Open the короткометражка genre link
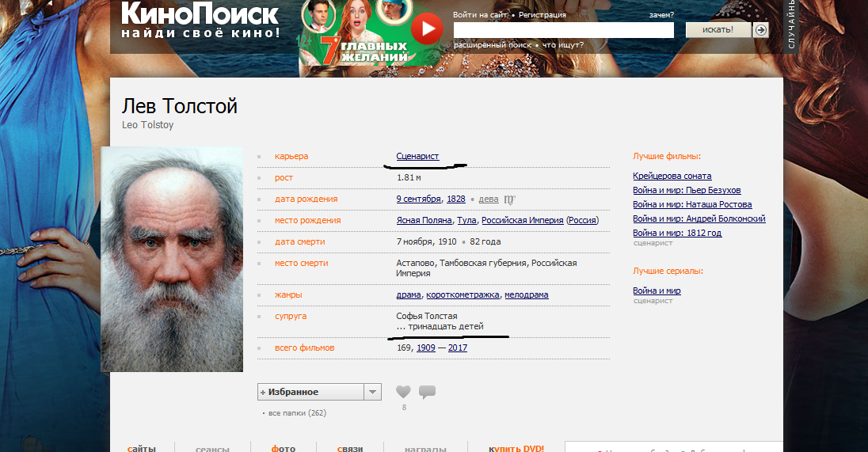 [463, 295]
